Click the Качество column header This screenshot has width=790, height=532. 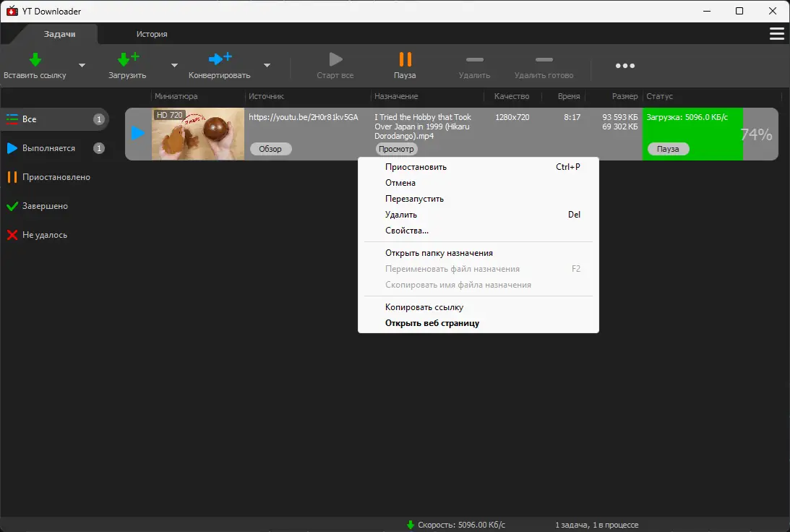(x=512, y=96)
